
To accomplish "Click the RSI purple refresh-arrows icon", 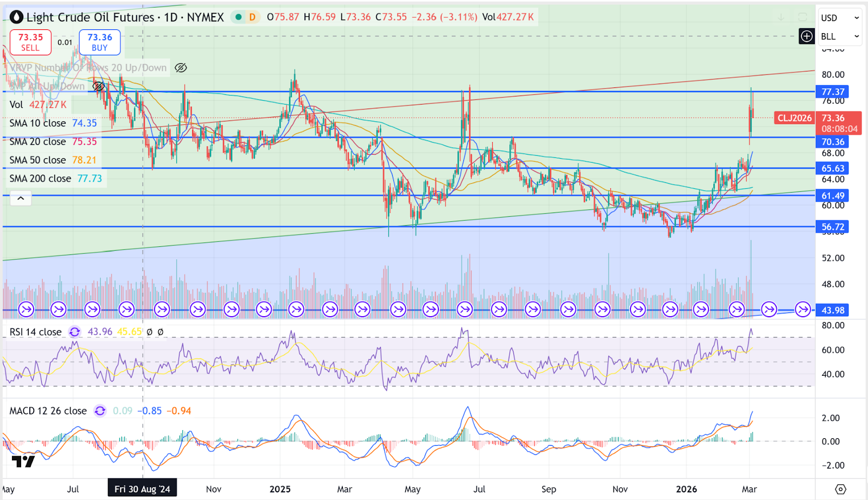I will coord(74,332).
